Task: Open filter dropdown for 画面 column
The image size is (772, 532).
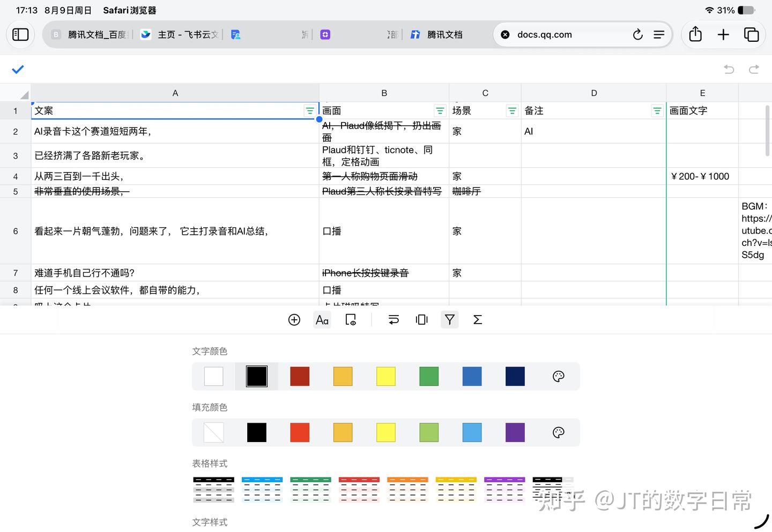Action: (440, 111)
